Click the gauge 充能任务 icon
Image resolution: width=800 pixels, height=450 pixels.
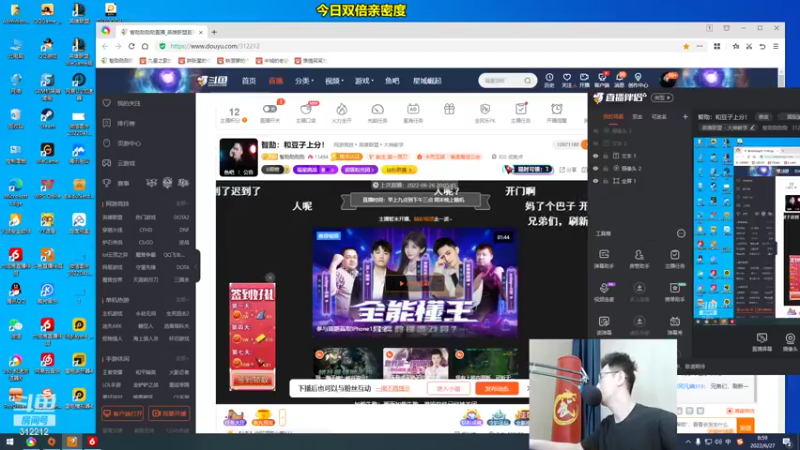pyautogui.click(x=378, y=109)
